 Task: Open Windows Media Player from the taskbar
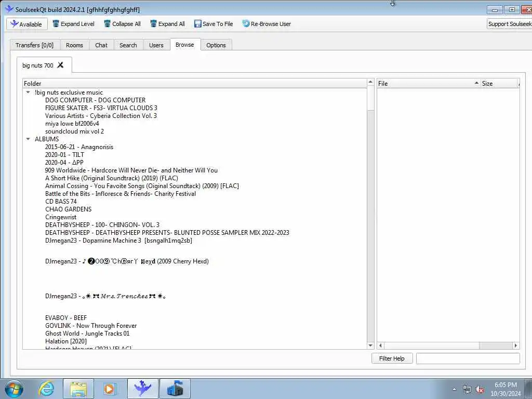point(109,389)
